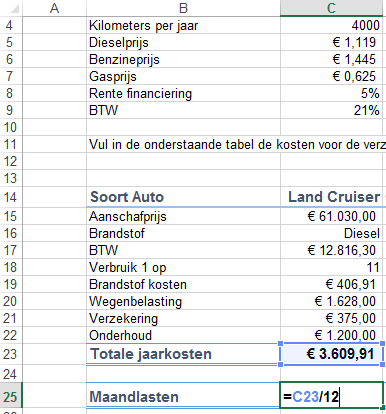Select the Onderhoud label cell
Image resolution: width=386 pixels, height=414 pixels.
click(x=183, y=335)
